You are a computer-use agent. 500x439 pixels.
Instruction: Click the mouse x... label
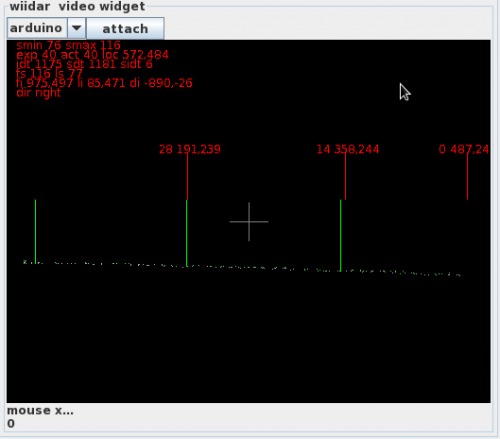tap(40, 410)
